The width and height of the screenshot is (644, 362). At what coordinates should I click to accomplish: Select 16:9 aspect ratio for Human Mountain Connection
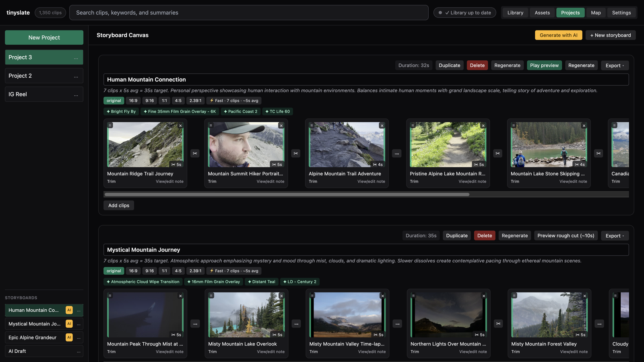(x=133, y=101)
